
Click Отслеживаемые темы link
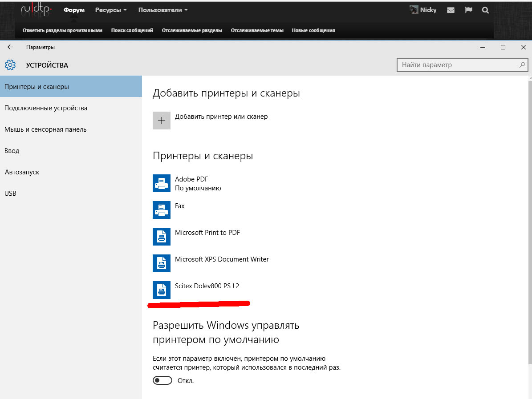(x=257, y=30)
